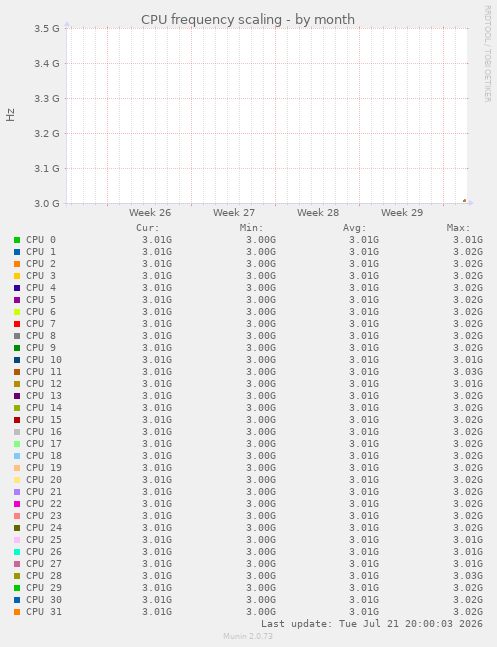
Task: Click the 3.5 G y-axis label
Action: pyautogui.click(x=47, y=28)
